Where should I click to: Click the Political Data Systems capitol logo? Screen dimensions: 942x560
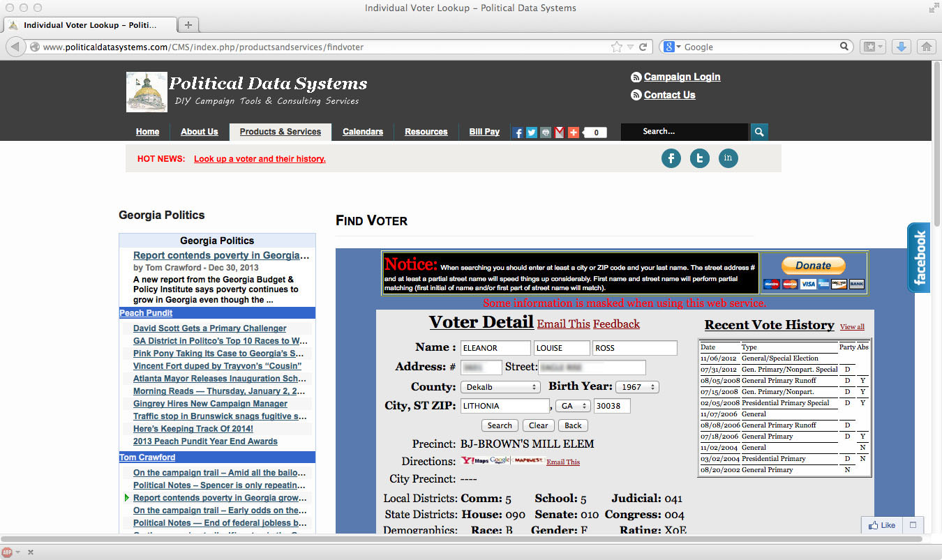[147, 92]
